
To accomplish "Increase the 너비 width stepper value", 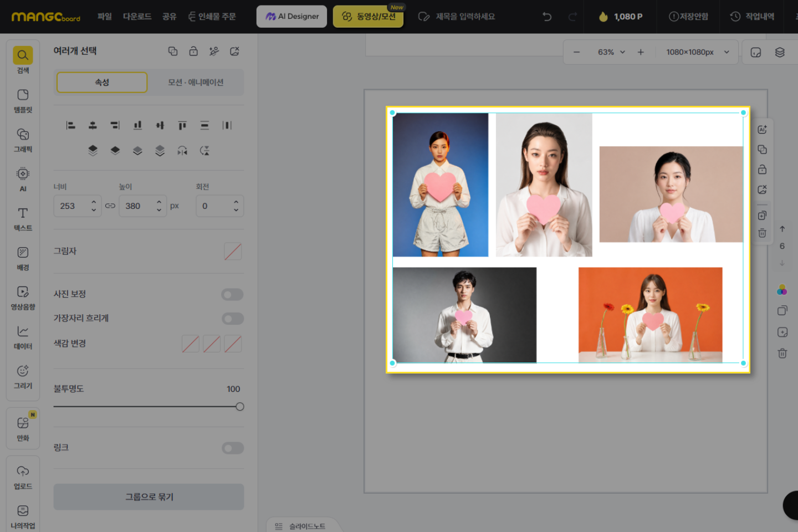I will [94, 202].
